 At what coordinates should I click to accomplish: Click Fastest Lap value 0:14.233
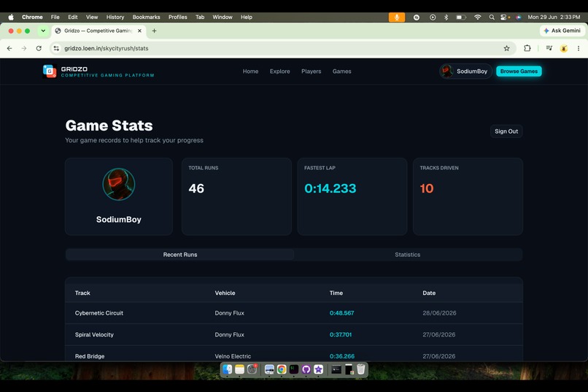330,188
